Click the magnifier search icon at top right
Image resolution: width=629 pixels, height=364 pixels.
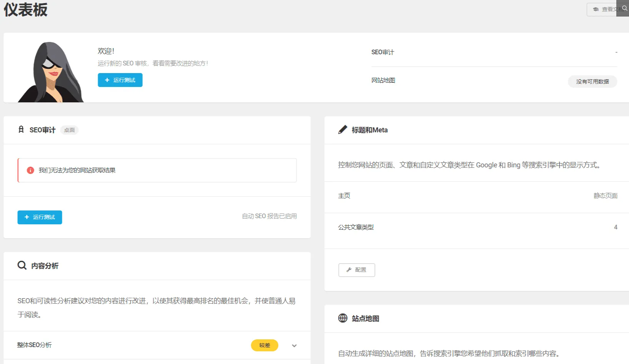click(624, 8)
